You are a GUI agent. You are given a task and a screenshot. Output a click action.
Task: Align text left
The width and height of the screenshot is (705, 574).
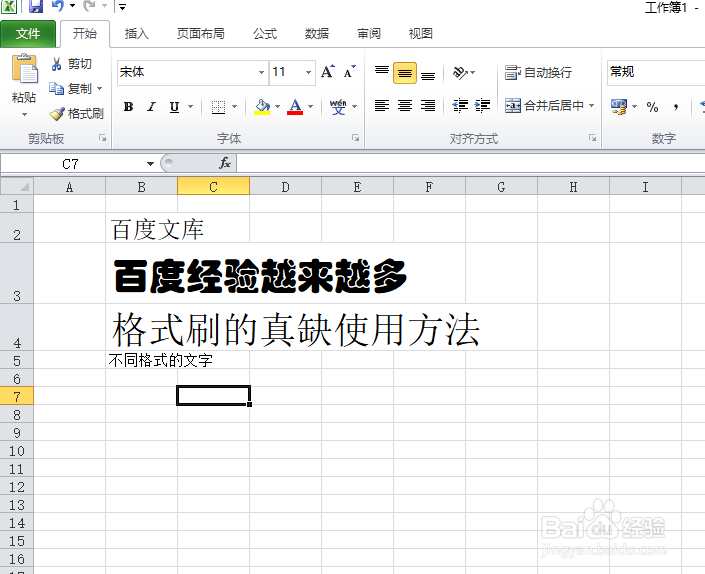point(382,106)
